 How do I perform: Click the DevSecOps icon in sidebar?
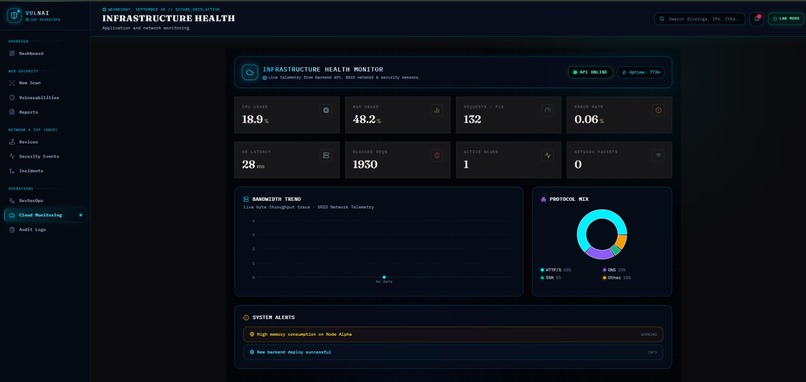[x=12, y=201]
